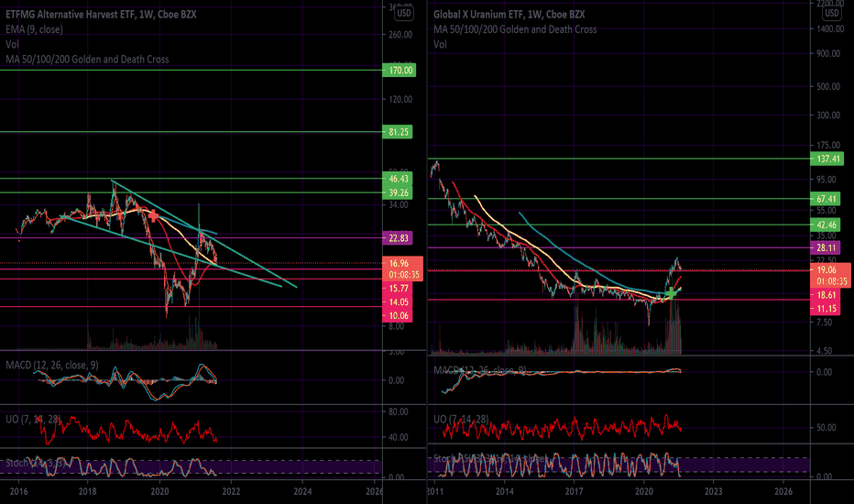Viewport: 854px width, 504px height.
Task: Select MA 50/100/200 indicator legend on left chart
Action: click(x=87, y=60)
